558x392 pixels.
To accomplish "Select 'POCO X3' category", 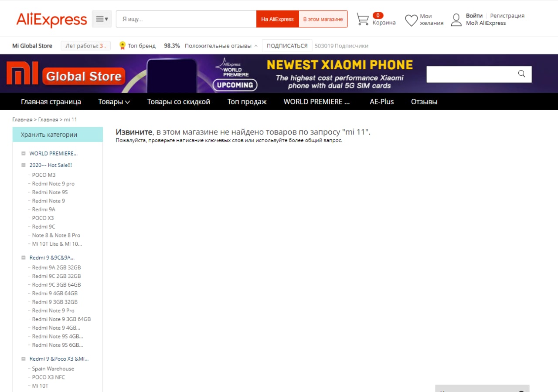I will pos(43,218).
